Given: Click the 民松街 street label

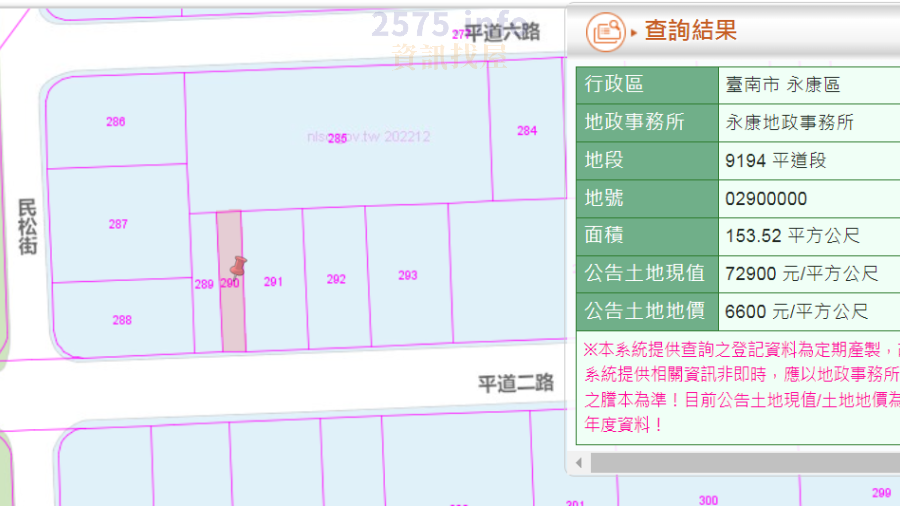Looking at the screenshot, I should coord(28,226).
